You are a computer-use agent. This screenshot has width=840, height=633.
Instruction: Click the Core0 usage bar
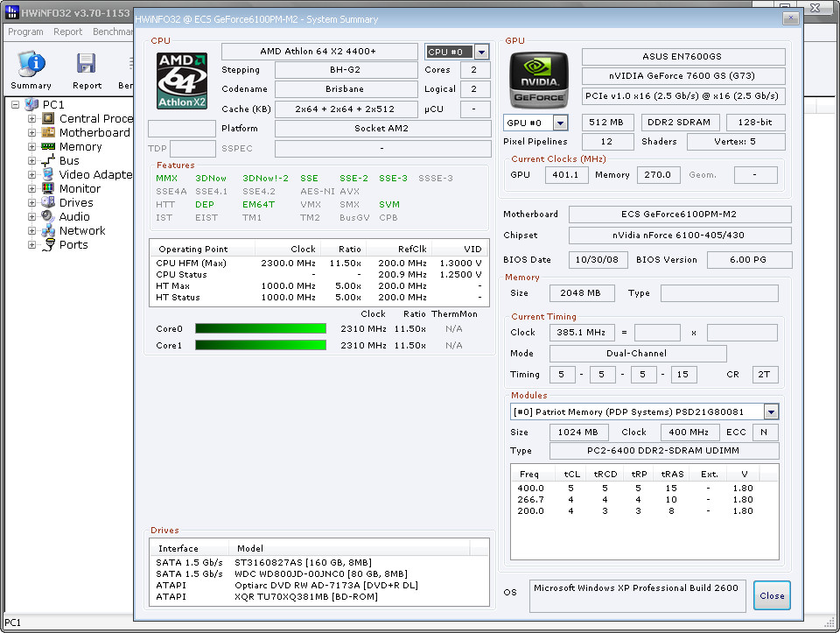tap(261, 328)
